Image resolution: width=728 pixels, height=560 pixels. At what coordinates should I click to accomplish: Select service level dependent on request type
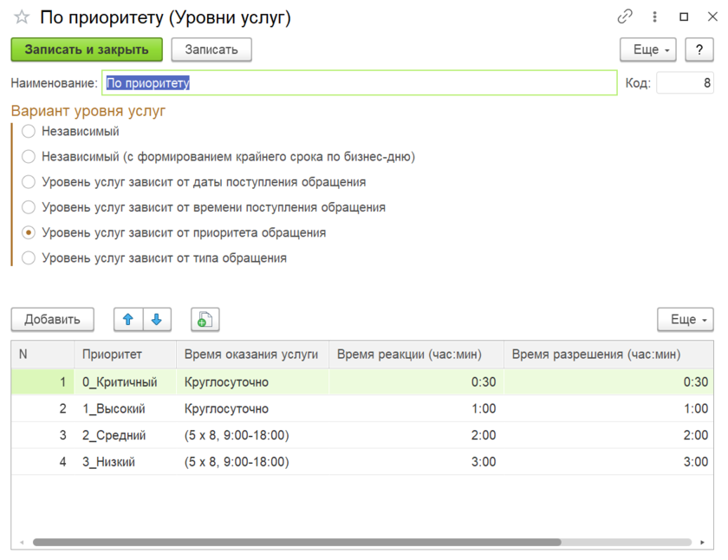coord(29,258)
